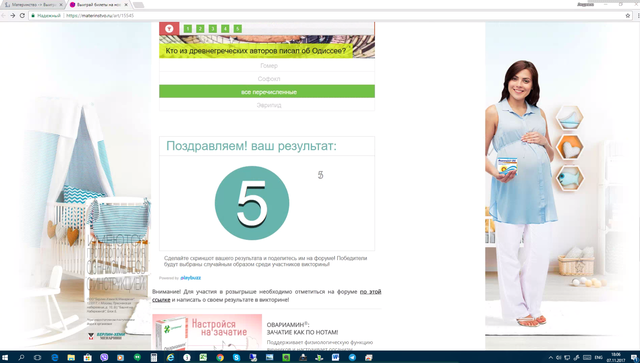Launch Viber from the taskbar
Viewport: 640px width, 363px height.
pyautogui.click(x=104, y=357)
